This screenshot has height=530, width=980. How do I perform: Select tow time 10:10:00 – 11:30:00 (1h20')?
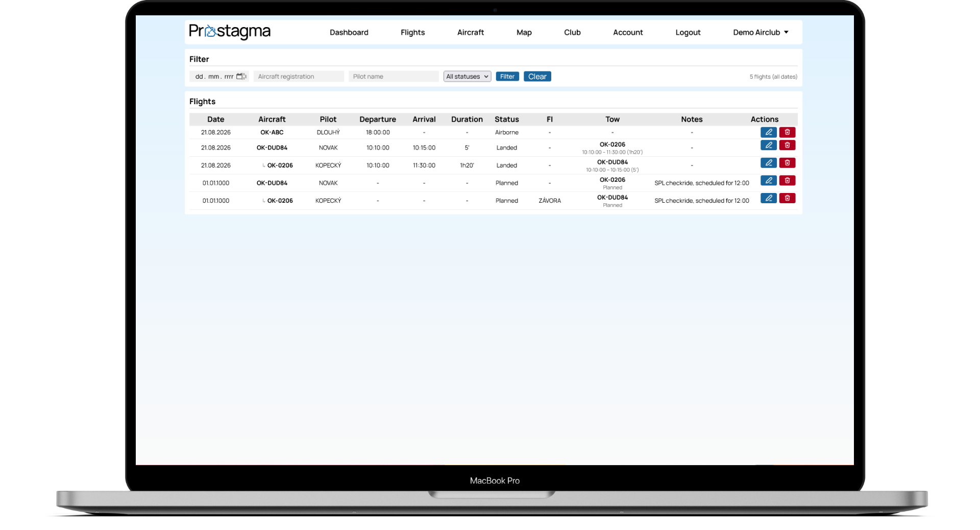[612, 152]
